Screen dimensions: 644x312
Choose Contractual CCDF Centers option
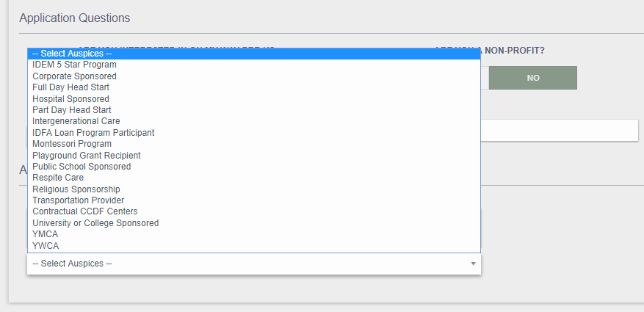coord(85,211)
